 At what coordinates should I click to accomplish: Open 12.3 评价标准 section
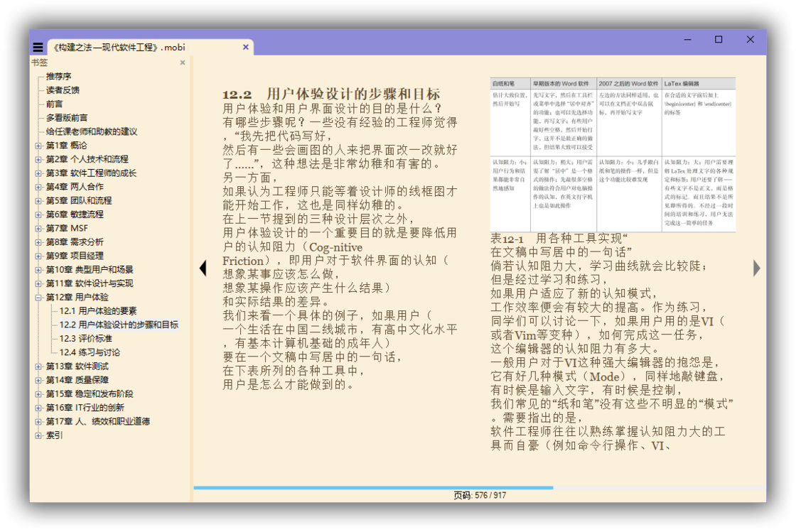[86, 339]
